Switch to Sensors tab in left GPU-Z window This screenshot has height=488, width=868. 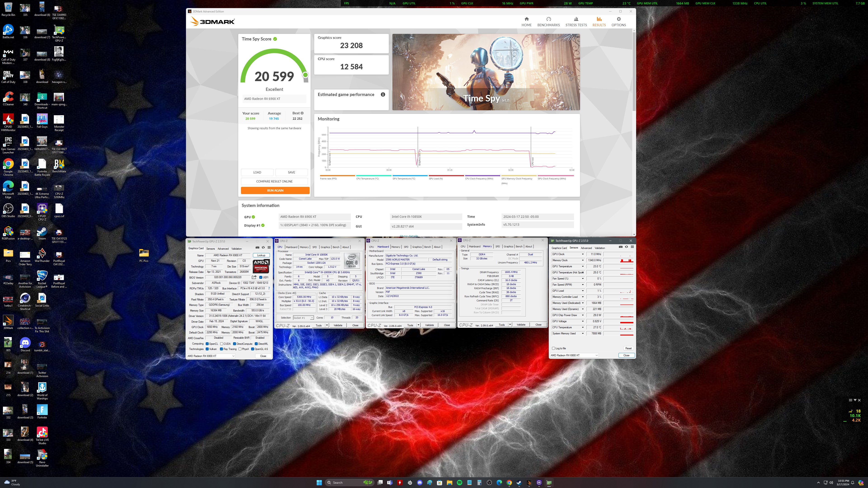click(210, 249)
